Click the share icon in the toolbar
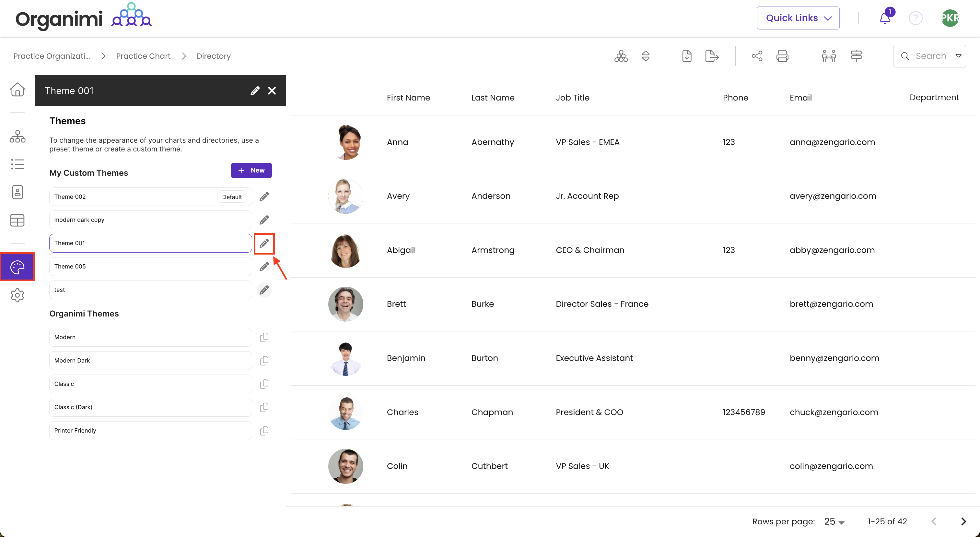The height and width of the screenshot is (537, 980). tap(757, 56)
